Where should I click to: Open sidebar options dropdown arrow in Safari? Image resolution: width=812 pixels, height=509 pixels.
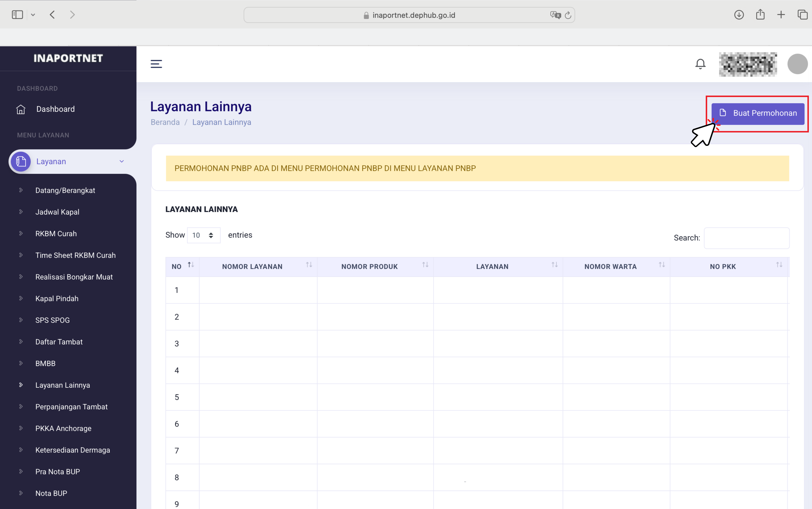click(x=33, y=15)
